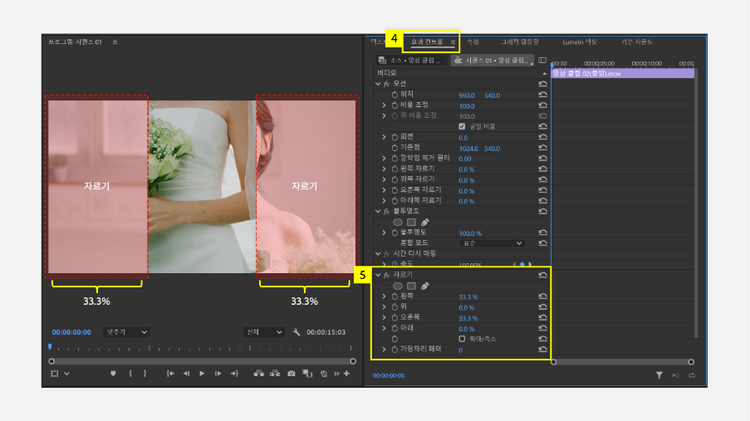Collapse the 모션 effect group

coord(378,84)
